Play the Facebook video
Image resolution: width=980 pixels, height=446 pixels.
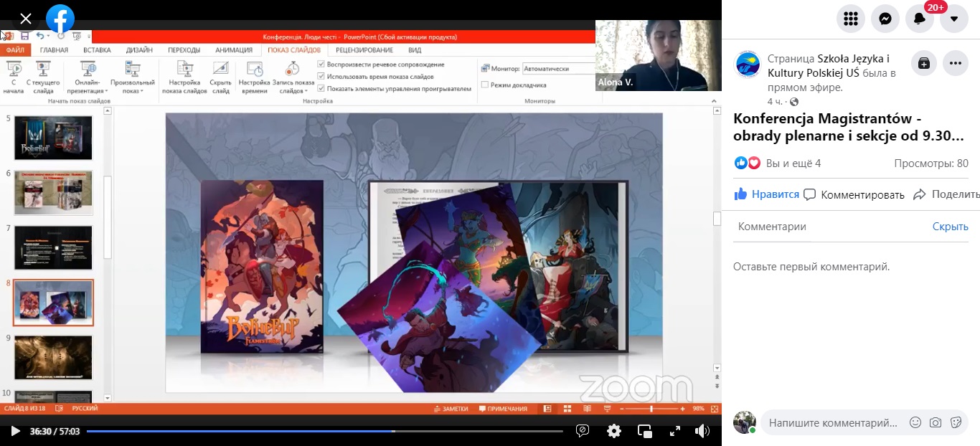[x=15, y=431]
